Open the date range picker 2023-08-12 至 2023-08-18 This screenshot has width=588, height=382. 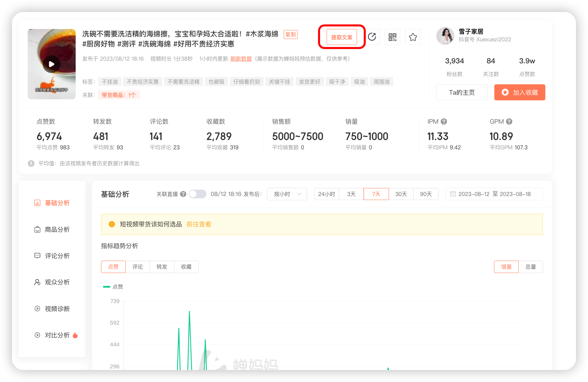coord(494,194)
